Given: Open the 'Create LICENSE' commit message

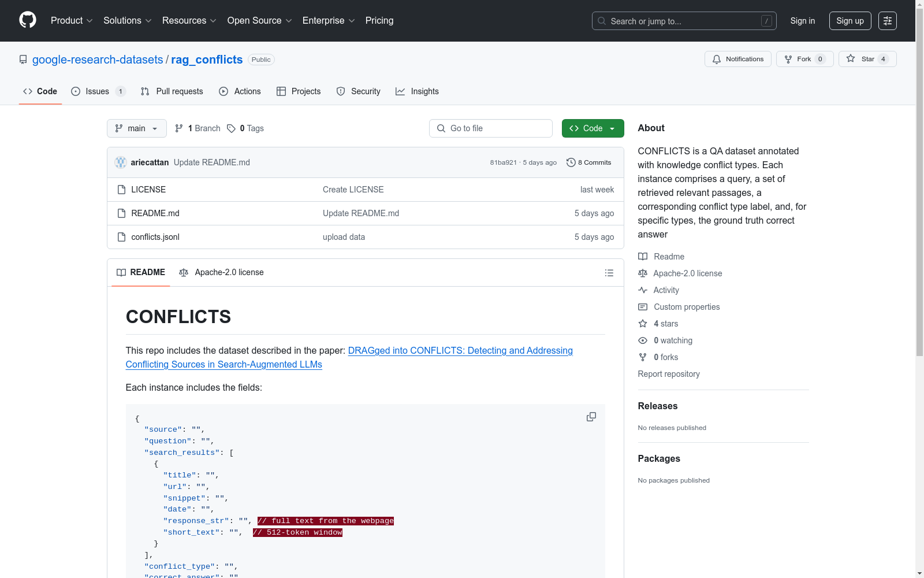Looking at the screenshot, I should pyautogui.click(x=353, y=190).
